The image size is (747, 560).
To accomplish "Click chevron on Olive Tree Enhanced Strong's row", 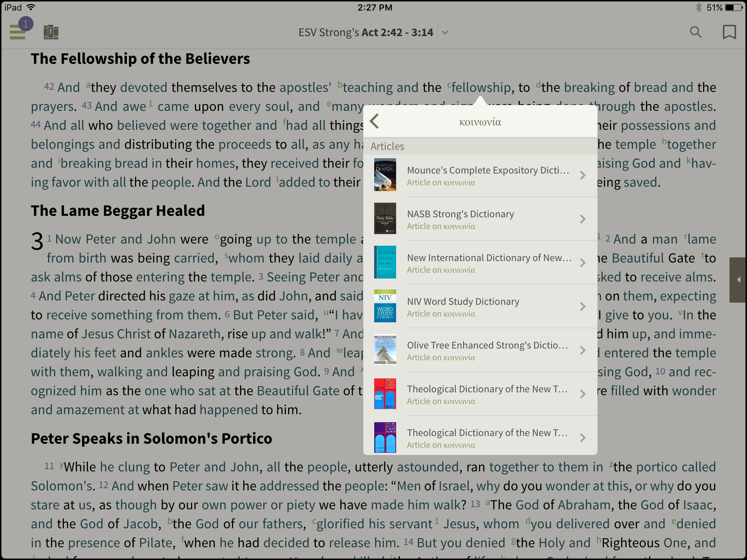I will pos(582,350).
